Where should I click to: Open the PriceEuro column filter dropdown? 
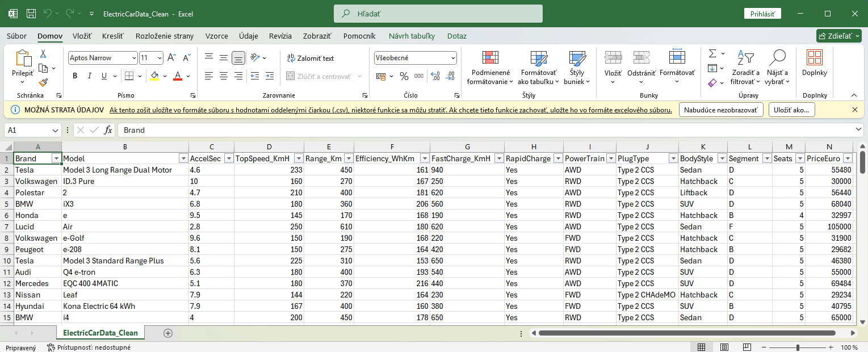pos(848,158)
